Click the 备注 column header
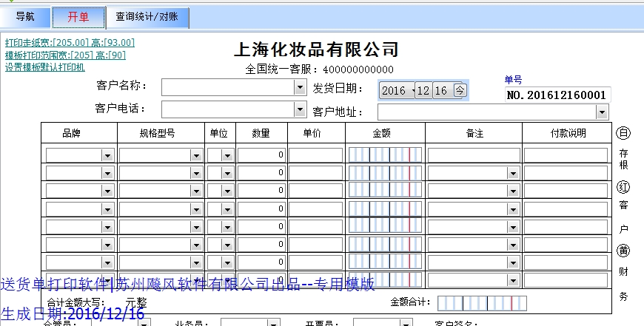644x326 pixels. click(x=474, y=133)
